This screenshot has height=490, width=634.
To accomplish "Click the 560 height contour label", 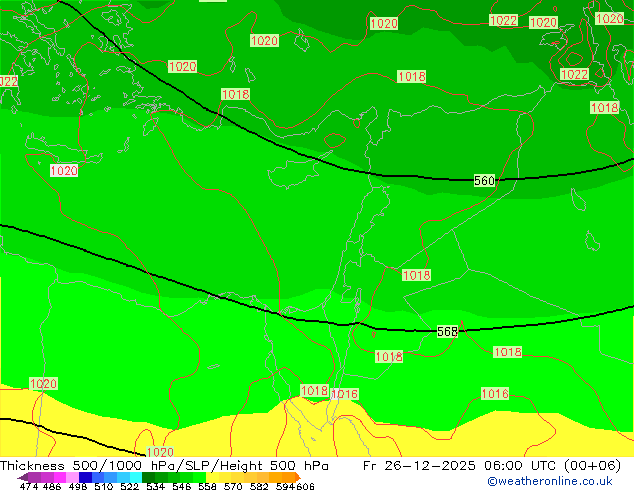I will (x=484, y=181).
